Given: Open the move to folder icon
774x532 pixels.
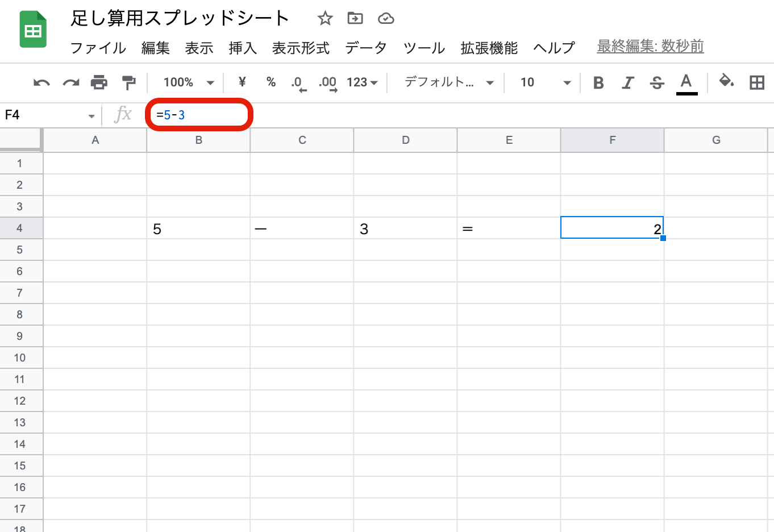Looking at the screenshot, I should click(355, 19).
